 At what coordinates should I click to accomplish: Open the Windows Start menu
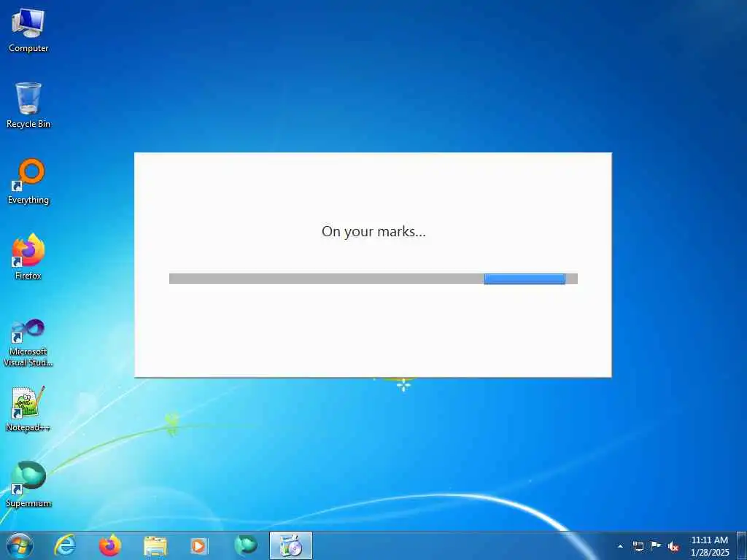click(20, 545)
